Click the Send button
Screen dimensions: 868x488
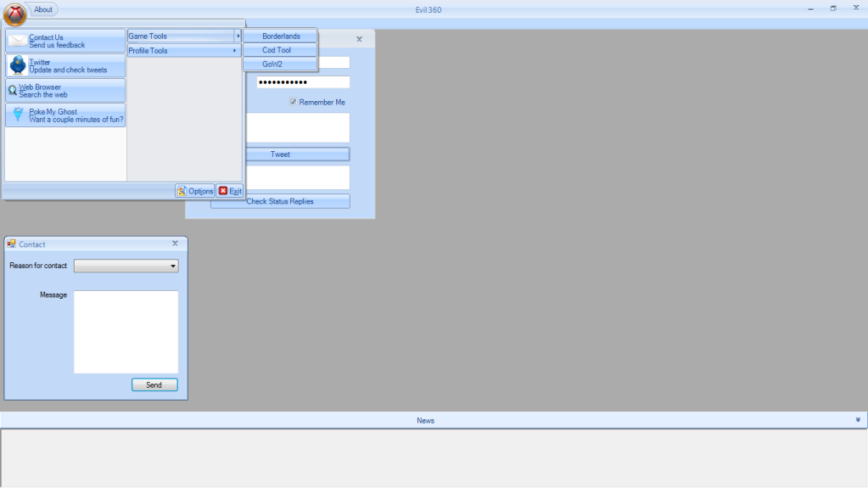click(x=154, y=384)
